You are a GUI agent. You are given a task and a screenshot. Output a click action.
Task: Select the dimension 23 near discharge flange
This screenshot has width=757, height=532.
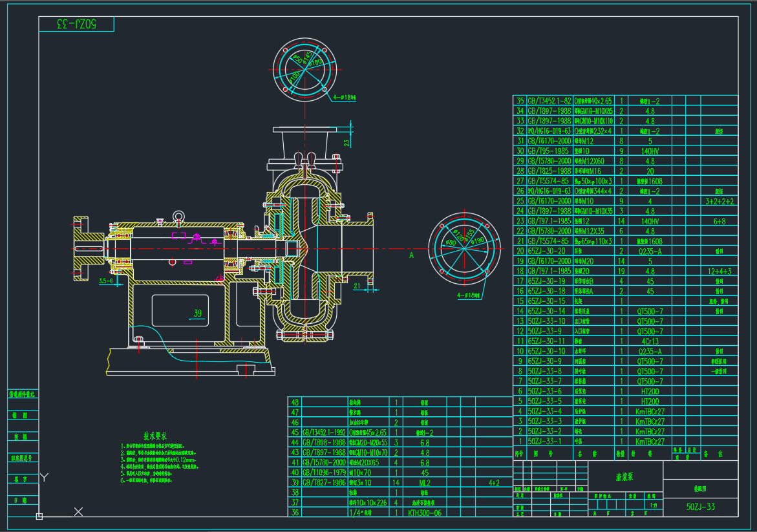347,143
